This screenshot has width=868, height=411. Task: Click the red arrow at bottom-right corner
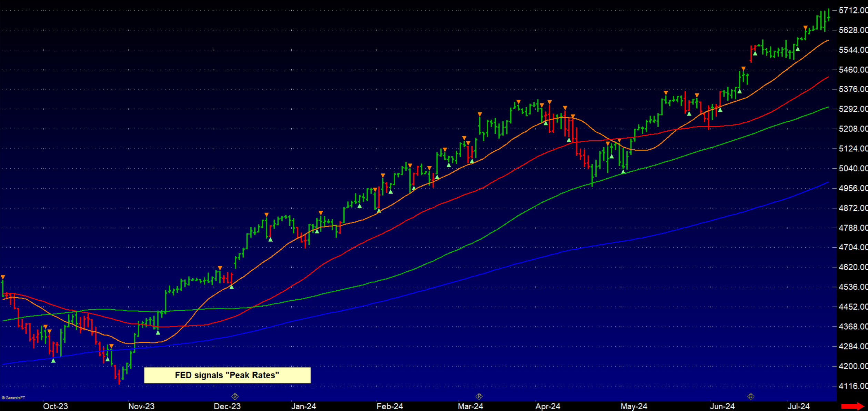tap(853, 406)
